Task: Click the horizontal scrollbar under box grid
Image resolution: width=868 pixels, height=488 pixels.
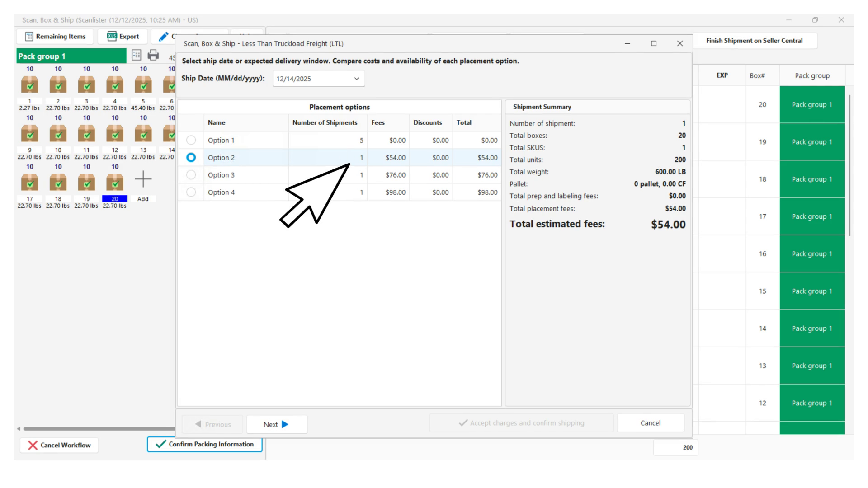Action: (97, 428)
